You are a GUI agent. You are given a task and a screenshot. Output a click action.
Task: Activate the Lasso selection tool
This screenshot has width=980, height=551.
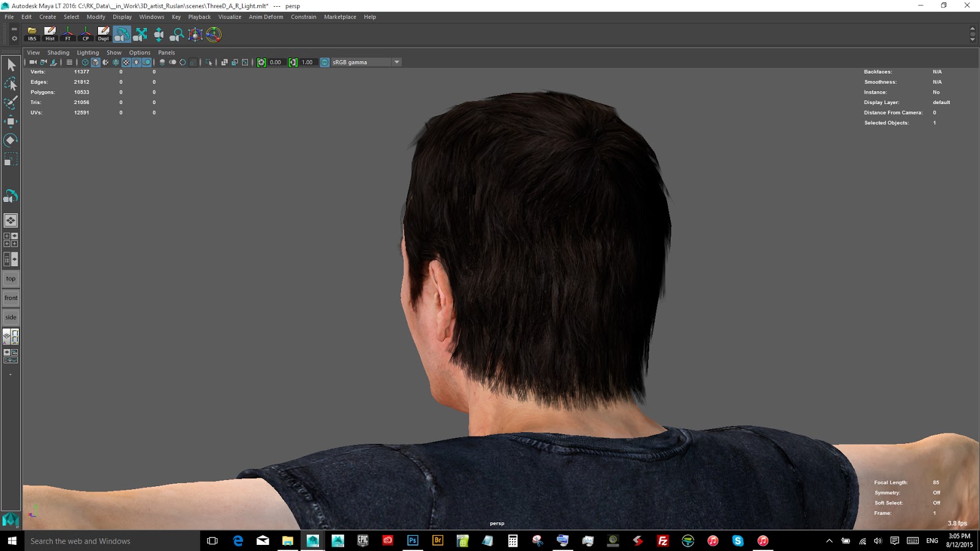[11, 84]
